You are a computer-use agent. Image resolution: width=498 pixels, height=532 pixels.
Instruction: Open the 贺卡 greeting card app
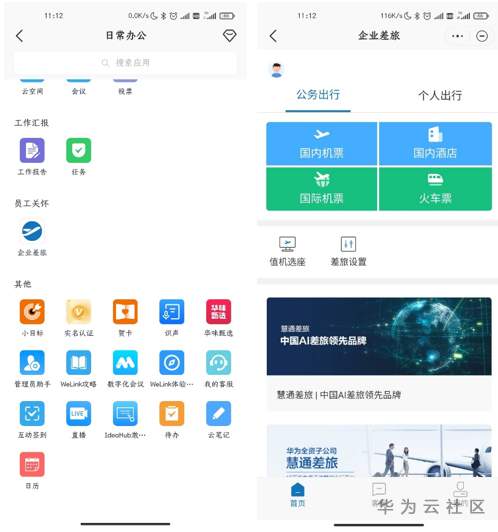point(125,311)
